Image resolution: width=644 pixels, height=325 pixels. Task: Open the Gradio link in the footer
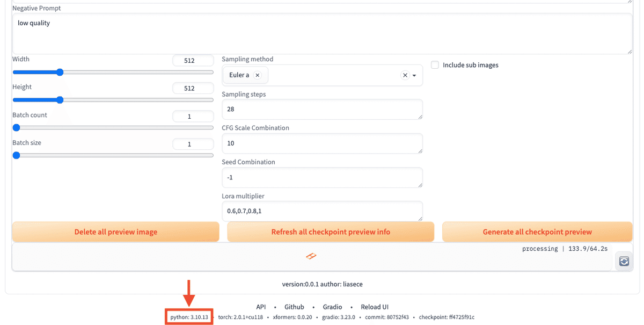pos(332,307)
